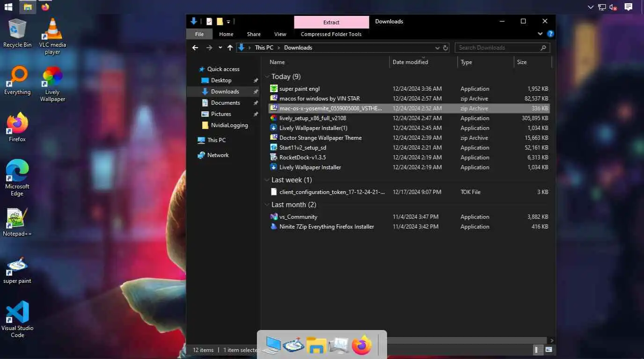Click the Windows Start button
Screen dimensions: 644x359
point(8,7)
